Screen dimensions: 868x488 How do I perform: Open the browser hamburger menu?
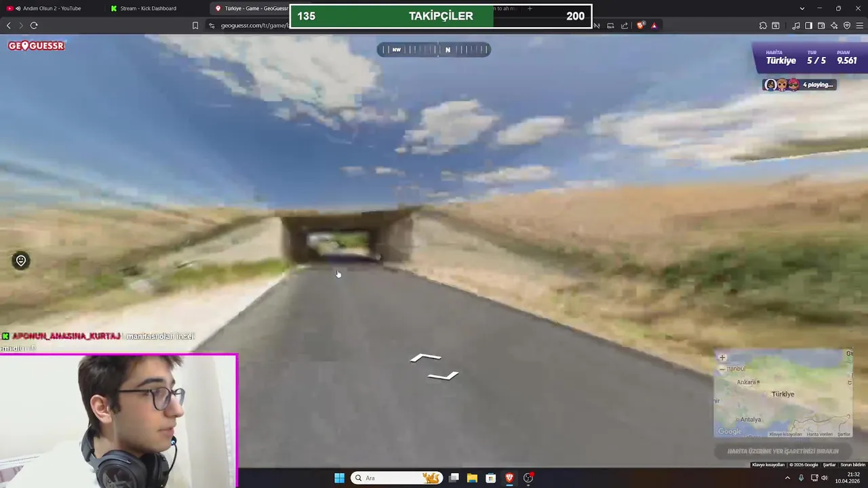point(860,26)
